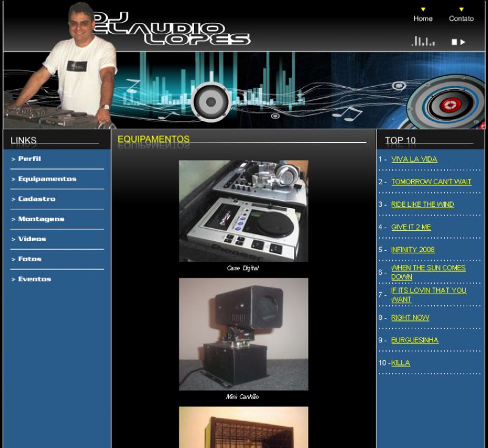Open TOMORROW CAN'T WAIT track link
The image size is (488, 448).
pyautogui.click(x=431, y=182)
